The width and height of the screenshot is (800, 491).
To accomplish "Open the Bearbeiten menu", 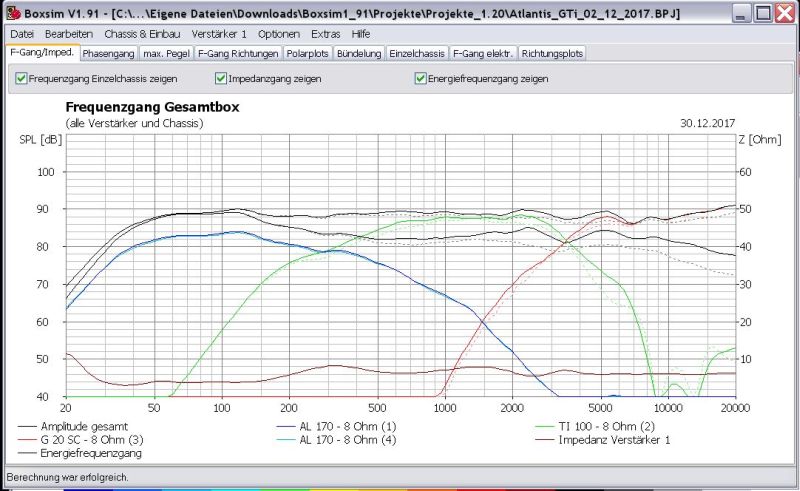I will [x=68, y=34].
